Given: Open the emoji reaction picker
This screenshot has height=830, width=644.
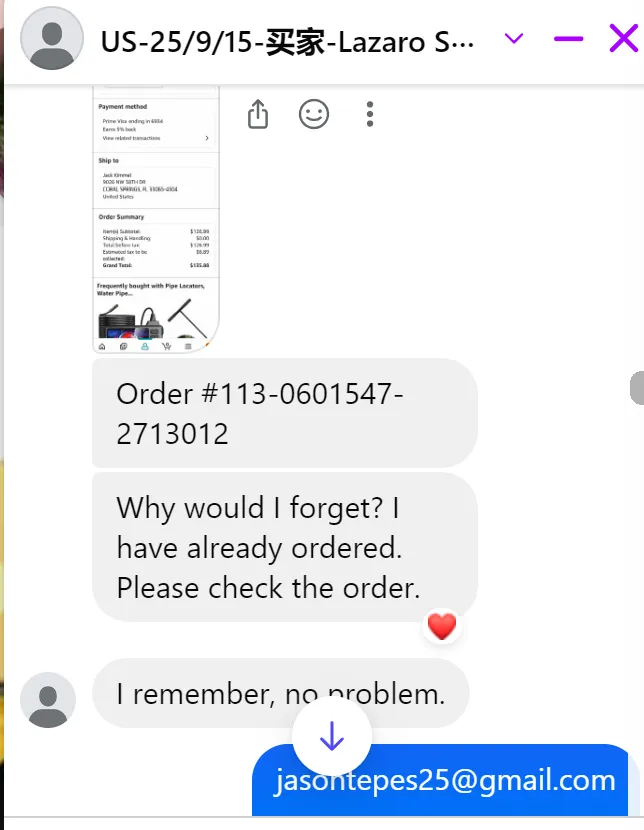Looking at the screenshot, I should click(314, 114).
